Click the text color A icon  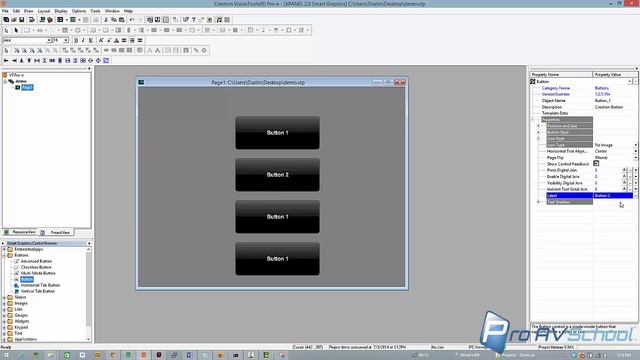(x=116, y=40)
